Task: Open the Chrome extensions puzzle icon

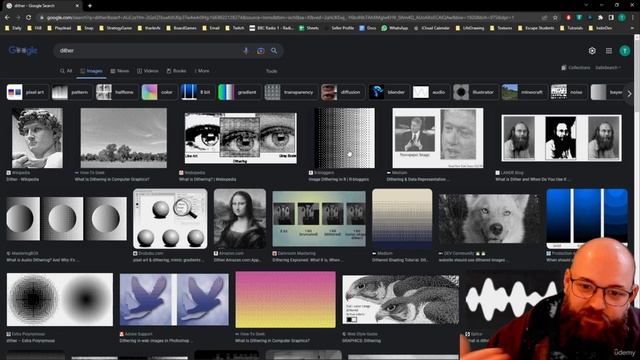Action: [x=600, y=18]
